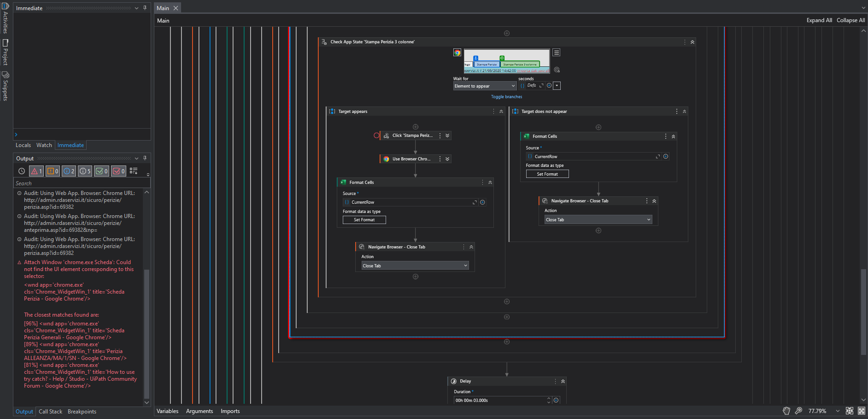Open the Watch panel tab
The image size is (868, 419).
pyautogui.click(x=44, y=145)
